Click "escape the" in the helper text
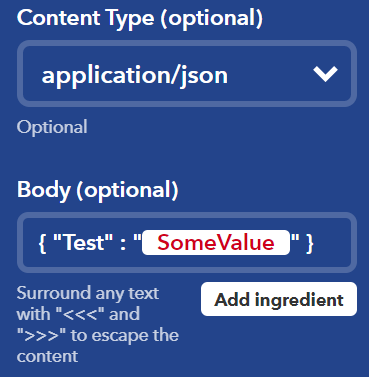Image resolution: width=369 pixels, height=377 pixels. pyautogui.click(x=135, y=335)
